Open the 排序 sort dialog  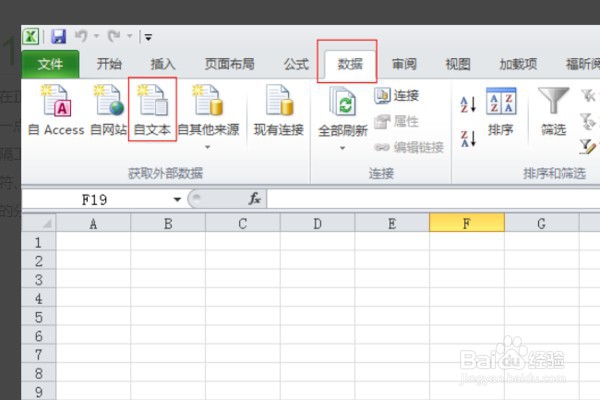pos(501,112)
